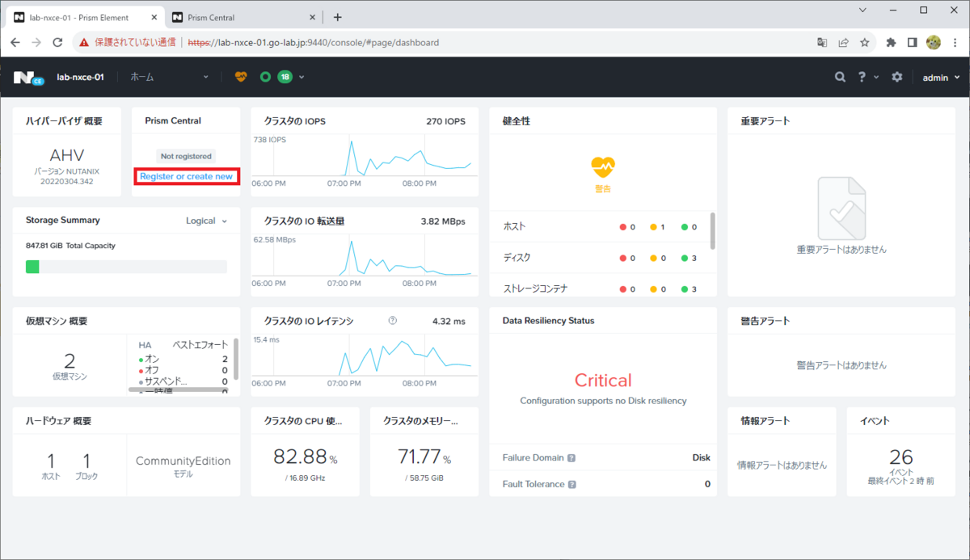
Task: Open the search magnifier in Prism header
Action: 841,77
